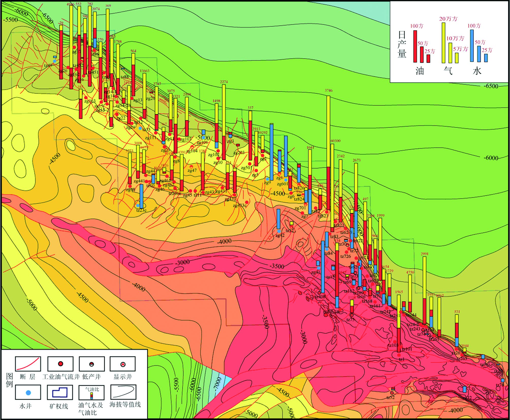510x420 pixels.
Task: Click the mining rights boundary (矿权线) icon
Action: pyautogui.click(x=60, y=392)
